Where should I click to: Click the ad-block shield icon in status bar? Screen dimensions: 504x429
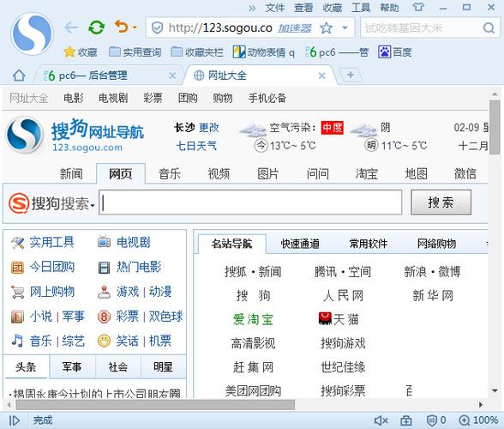431,420
